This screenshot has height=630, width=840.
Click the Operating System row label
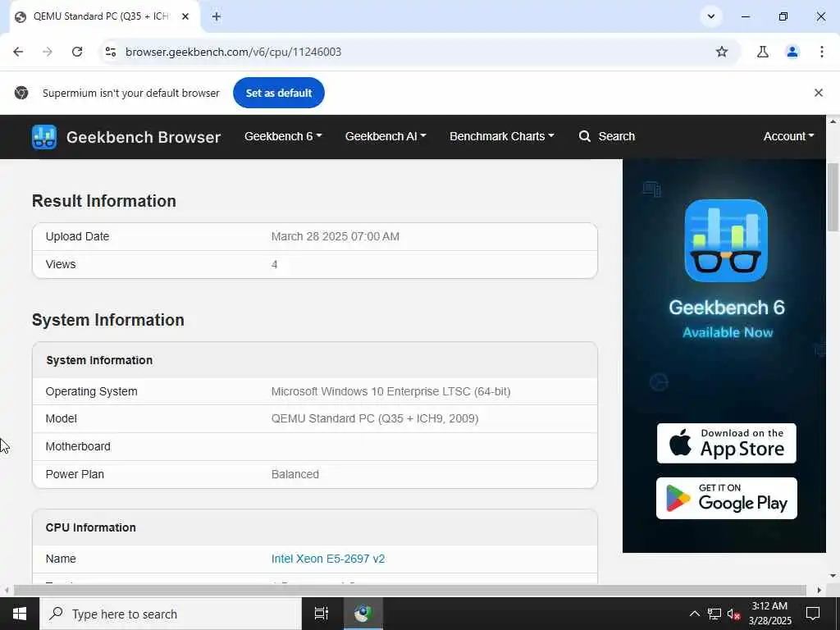(91, 391)
